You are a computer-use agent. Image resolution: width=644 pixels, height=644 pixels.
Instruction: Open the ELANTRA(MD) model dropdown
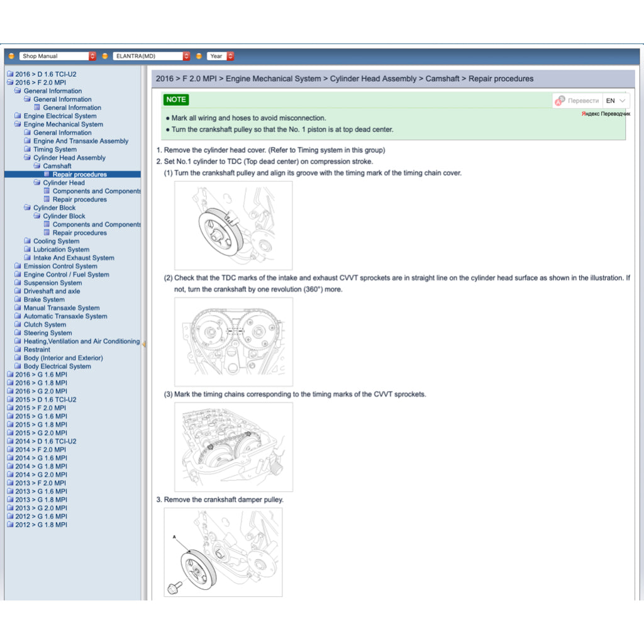tap(152, 56)
